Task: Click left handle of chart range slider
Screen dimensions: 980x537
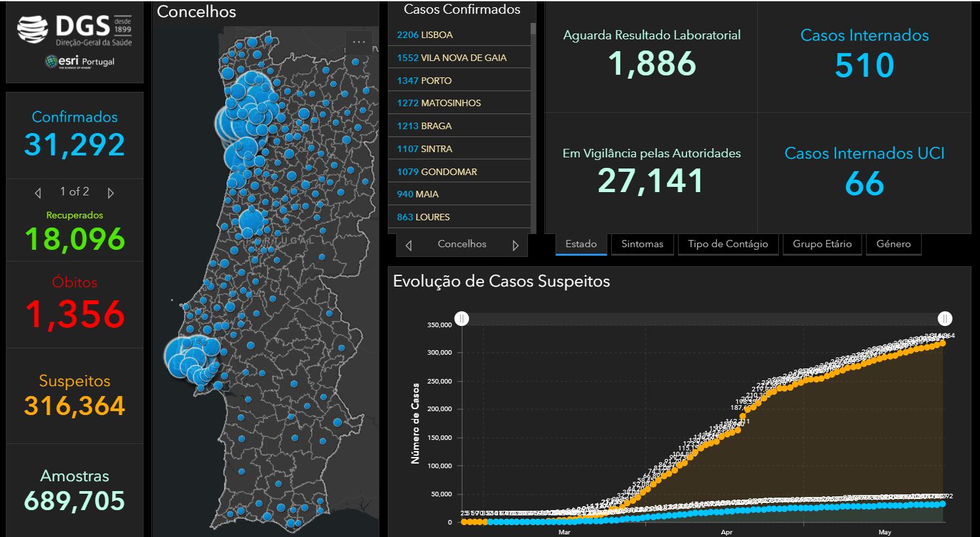Action: tap(462, 319)
